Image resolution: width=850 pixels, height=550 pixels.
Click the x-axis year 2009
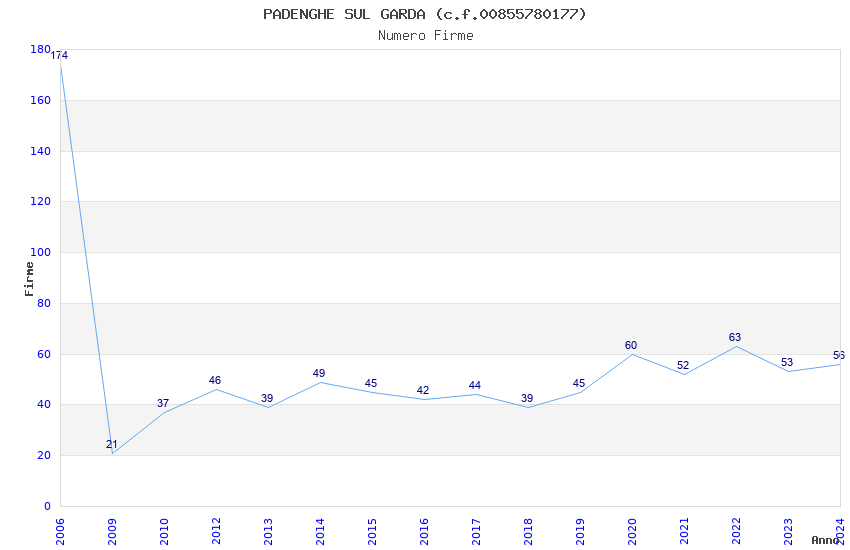click(x=112, y=531)
